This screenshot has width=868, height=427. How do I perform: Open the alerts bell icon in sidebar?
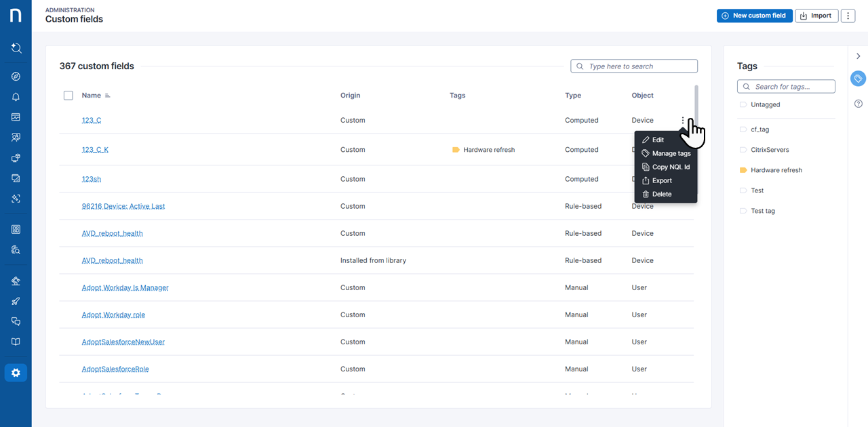click(x=16, y=97)
